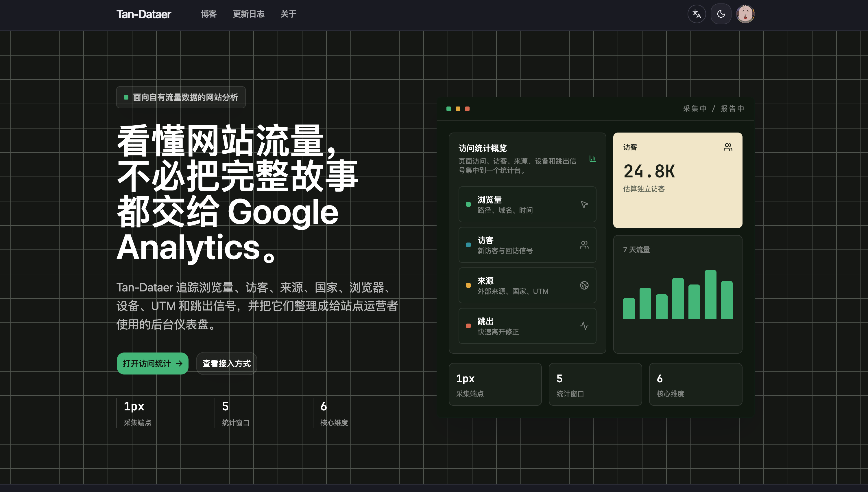
Task: Click the 打开访问统计 button
Action: click(x=153, y=363)
